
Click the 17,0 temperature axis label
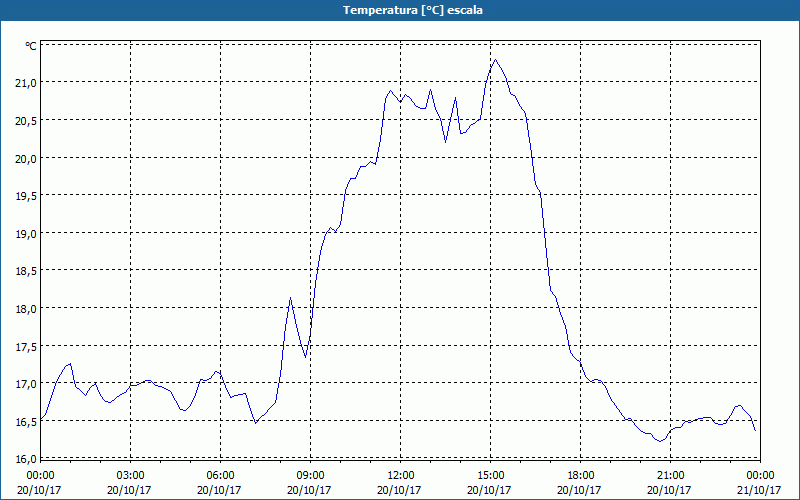[x=26, y=384]
